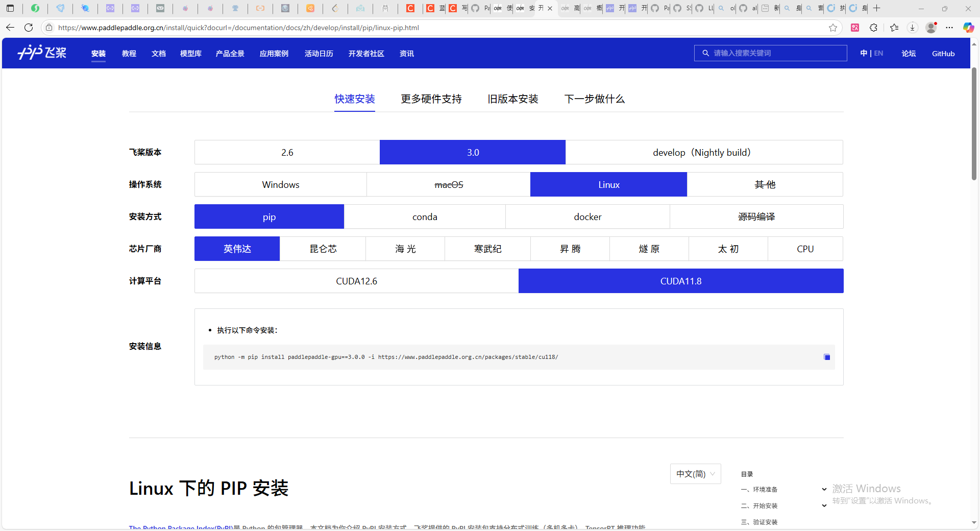Image resolution: width=980 pixels, height=531 pixels.
Task: Click the pink translate extension icon
Action: [x=855, y=28]
